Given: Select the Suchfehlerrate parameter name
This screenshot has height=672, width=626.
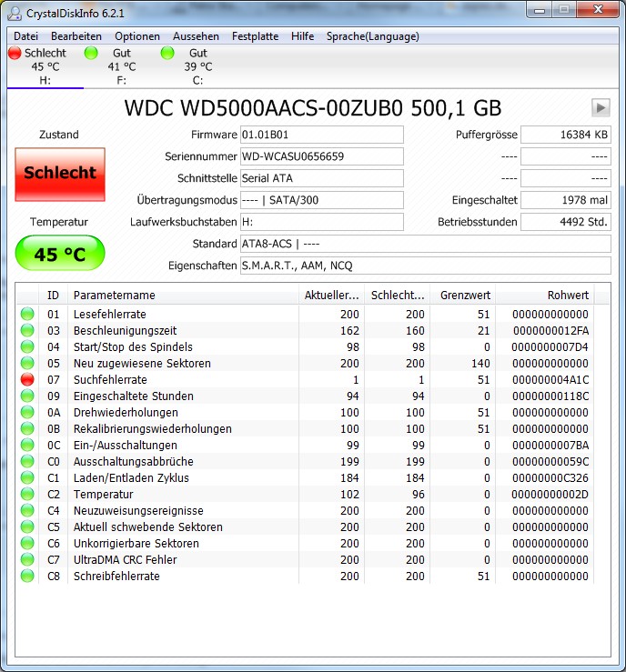Looking at the screenshot, I should pos(110,380).
